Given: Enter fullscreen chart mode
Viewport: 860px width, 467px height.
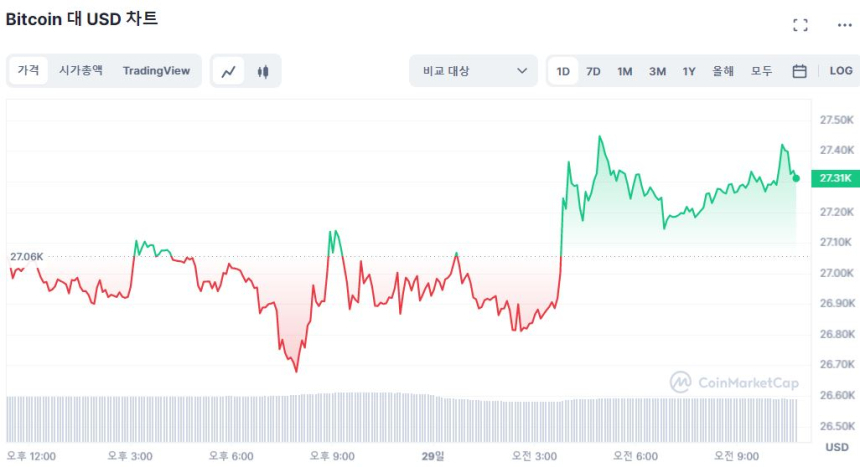Looking at the screenshot, I should pyautogui.click(x=800, y=25).
